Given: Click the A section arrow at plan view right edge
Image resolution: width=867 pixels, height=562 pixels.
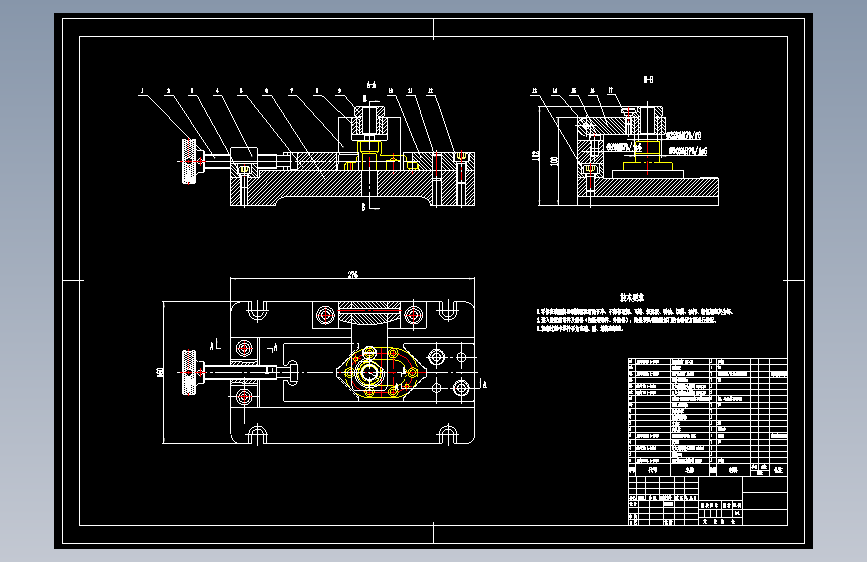Looking at the screenshot, I should 483,384.
